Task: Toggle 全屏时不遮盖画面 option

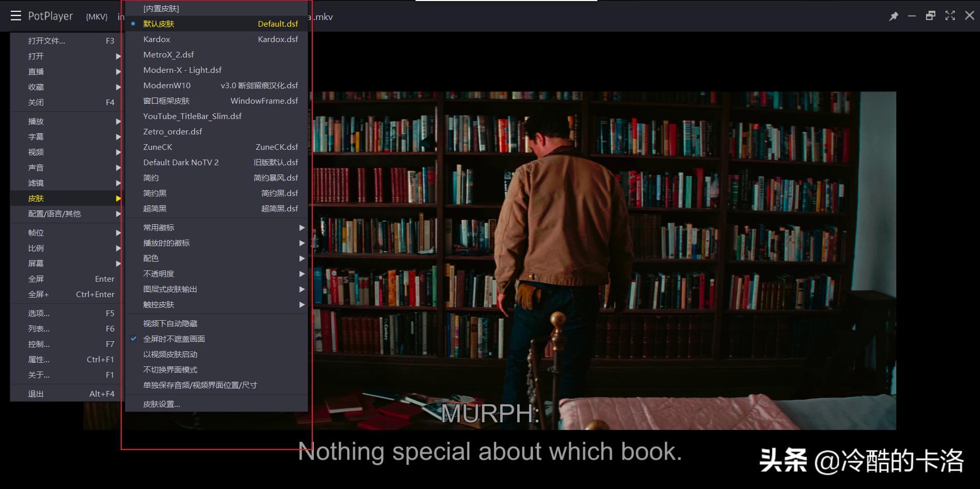Action: coord(216,339)
